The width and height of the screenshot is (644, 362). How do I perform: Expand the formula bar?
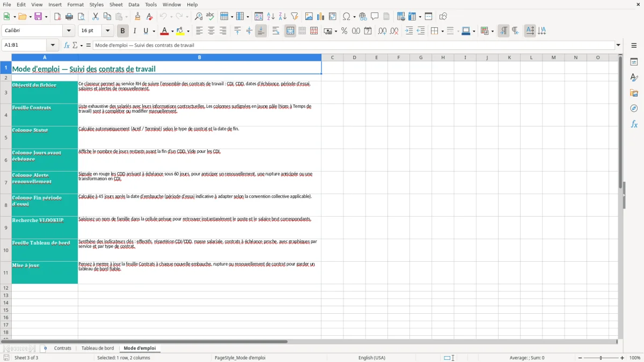click(618, 45)
